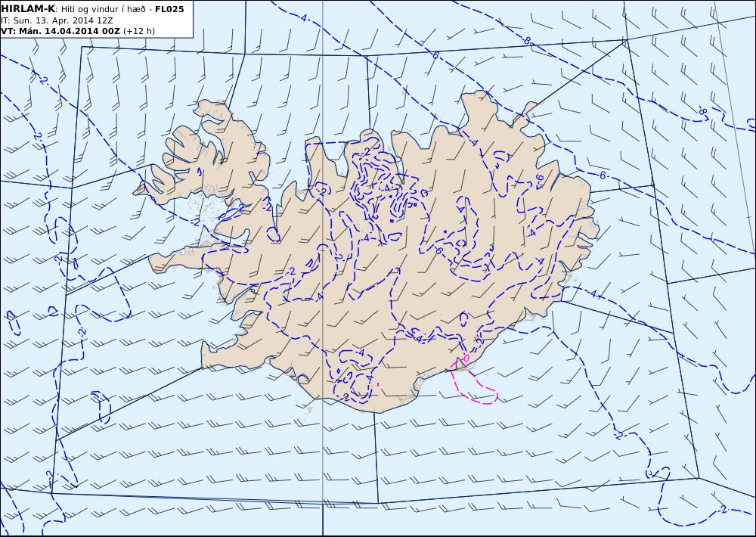Select the "IT: Sun. 13. Apr. 2014 12Z" line
The height and width of the screenshot is (537, 756).
(x=57, y=20)
